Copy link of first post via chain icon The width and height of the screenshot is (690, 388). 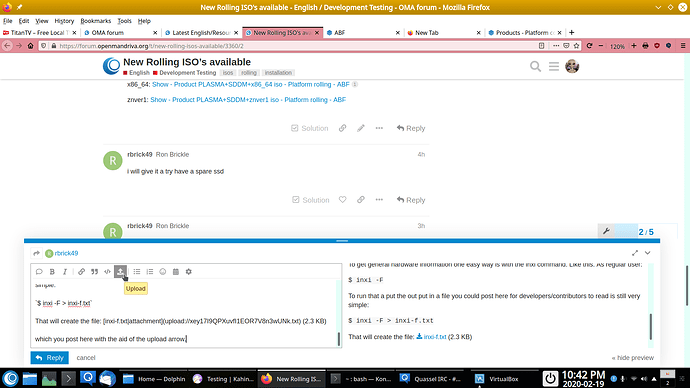pyautogui.click(x=342, y=128)
